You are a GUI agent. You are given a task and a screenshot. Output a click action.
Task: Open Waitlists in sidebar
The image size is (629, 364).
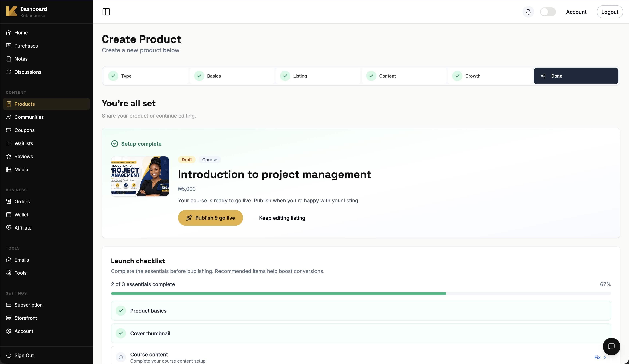46,143
